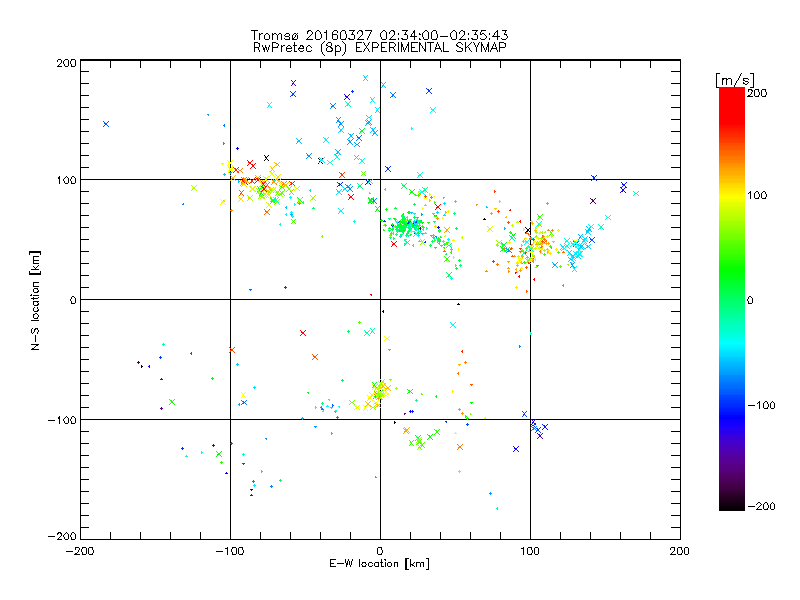
Task: Click the y-axis tick label '-100'
Action: [62, 420]
